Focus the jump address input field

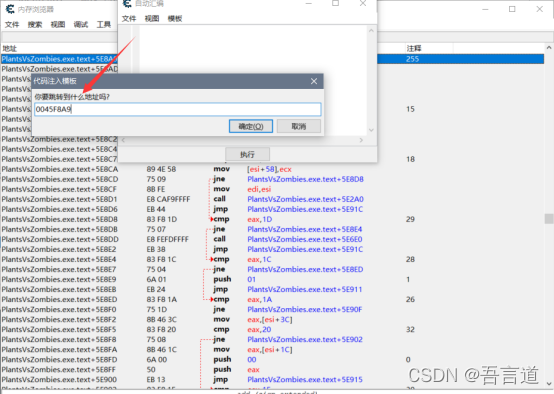pyautogui.click(x=178, y=109)
